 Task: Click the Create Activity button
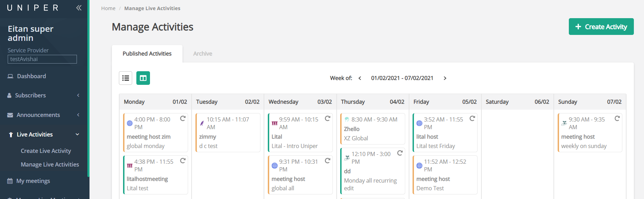click(x=601, y=27)
